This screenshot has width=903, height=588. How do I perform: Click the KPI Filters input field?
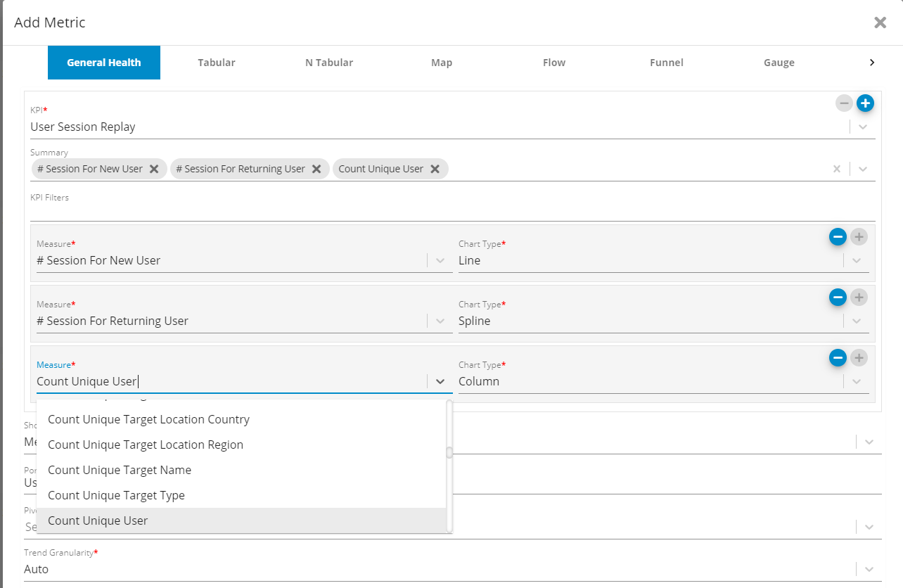point(450,212)
